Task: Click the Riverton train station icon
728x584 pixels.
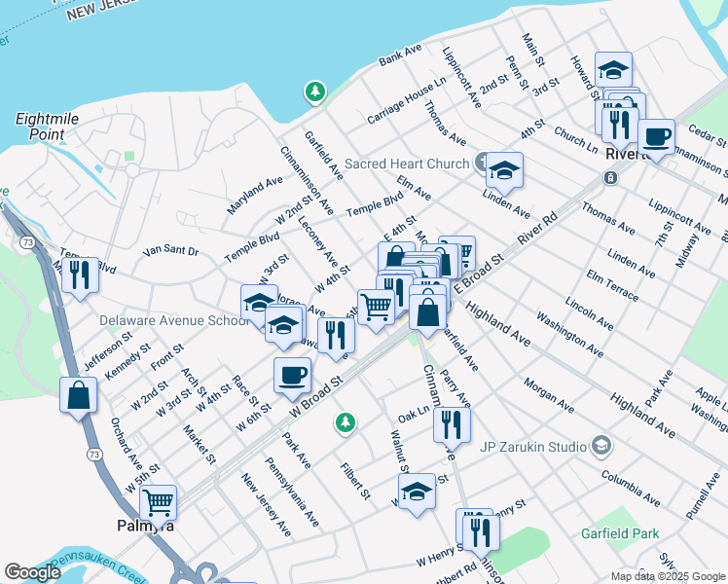Action: [x=610, y=177]
